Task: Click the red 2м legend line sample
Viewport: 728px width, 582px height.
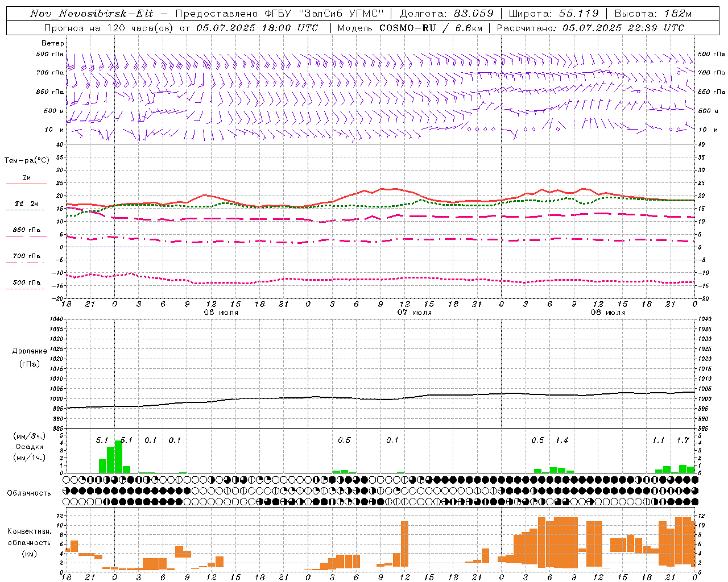Action: point(26,184)
